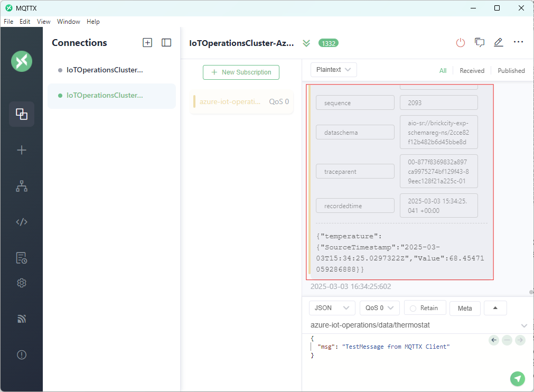Open the Help menu

click(93, 22)
